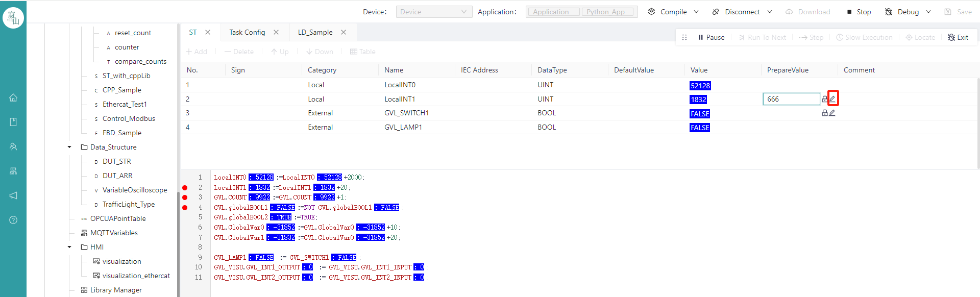Viewport: 980px width, 297px height.
Task: Select the OPCUAPointTable tree item
Action: [118, 218]
